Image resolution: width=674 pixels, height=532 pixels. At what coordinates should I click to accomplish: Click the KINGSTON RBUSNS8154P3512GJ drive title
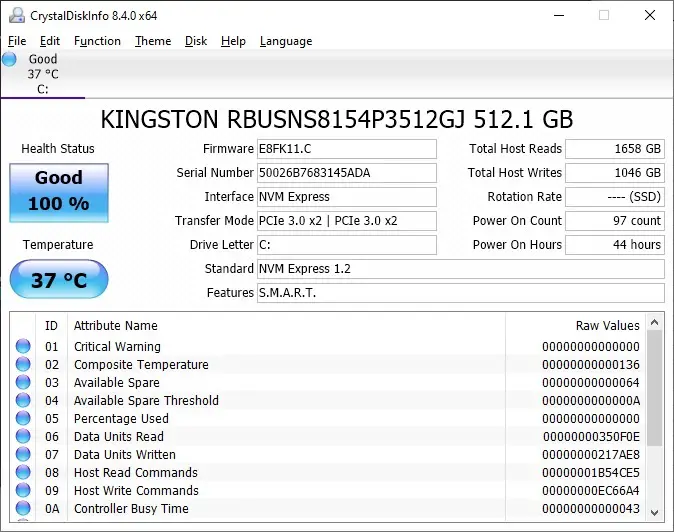337,119
